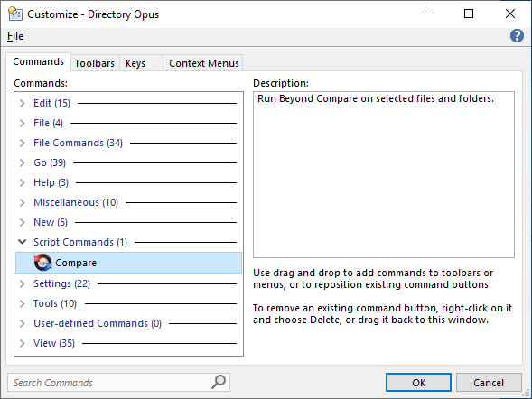Click the Beyond Compare icon beside Compare
532x399 pixels.
click(x=42, y=263)
